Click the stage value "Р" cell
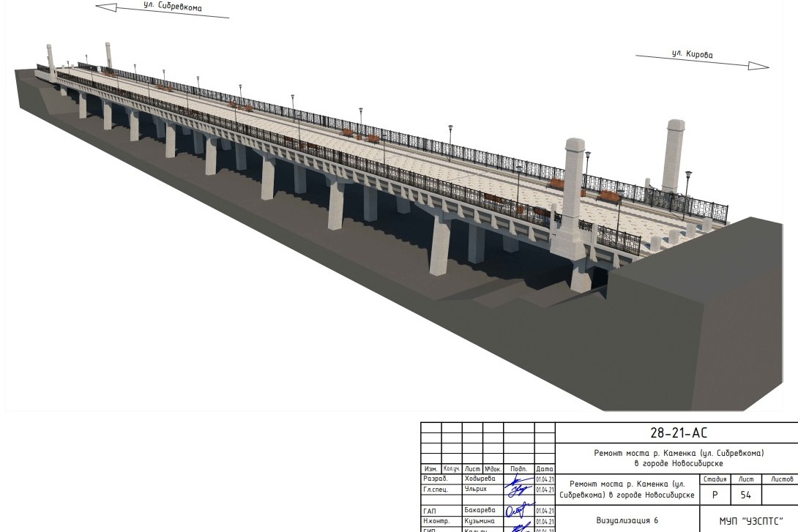 715,495
